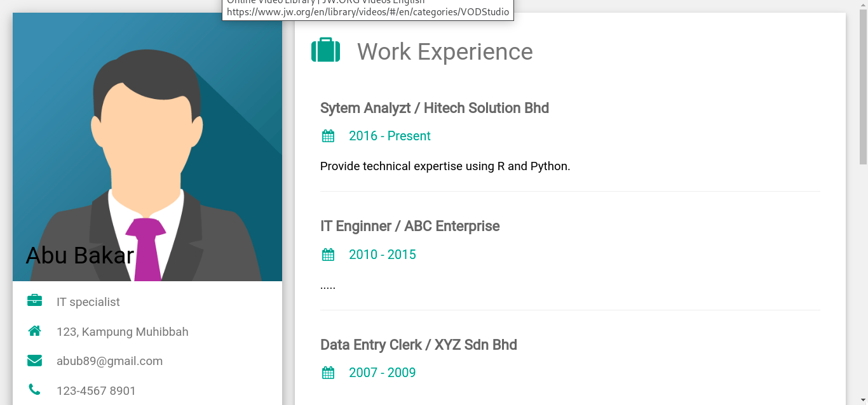Viewport: 868px width, 405px height.
Task: Click the address 123, Kampung Muhibbah
Action: tap(122, 332)
